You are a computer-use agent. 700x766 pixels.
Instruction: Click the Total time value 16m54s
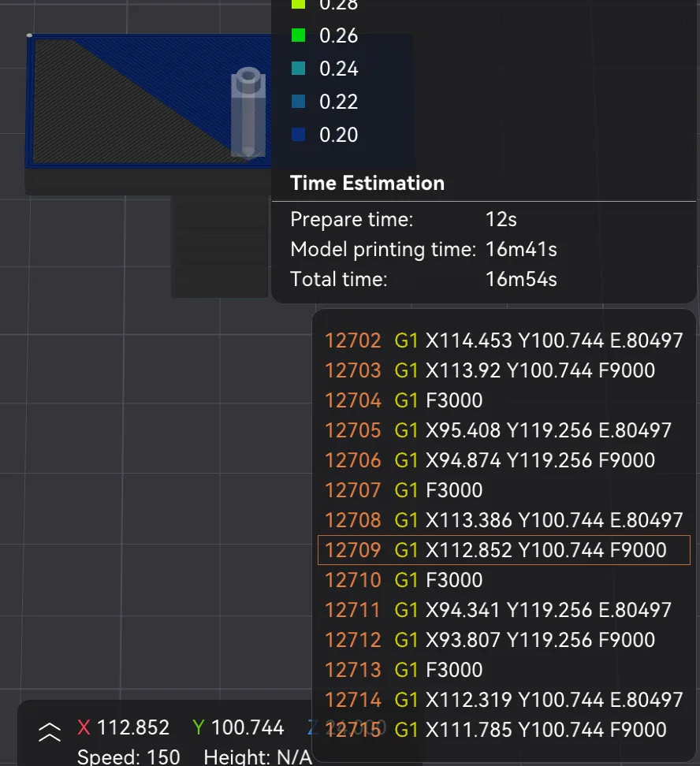[521, 280]
